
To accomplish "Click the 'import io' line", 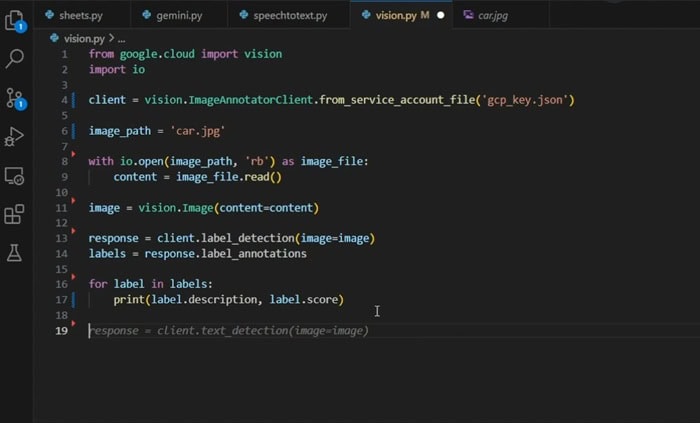I will [117, 70].
